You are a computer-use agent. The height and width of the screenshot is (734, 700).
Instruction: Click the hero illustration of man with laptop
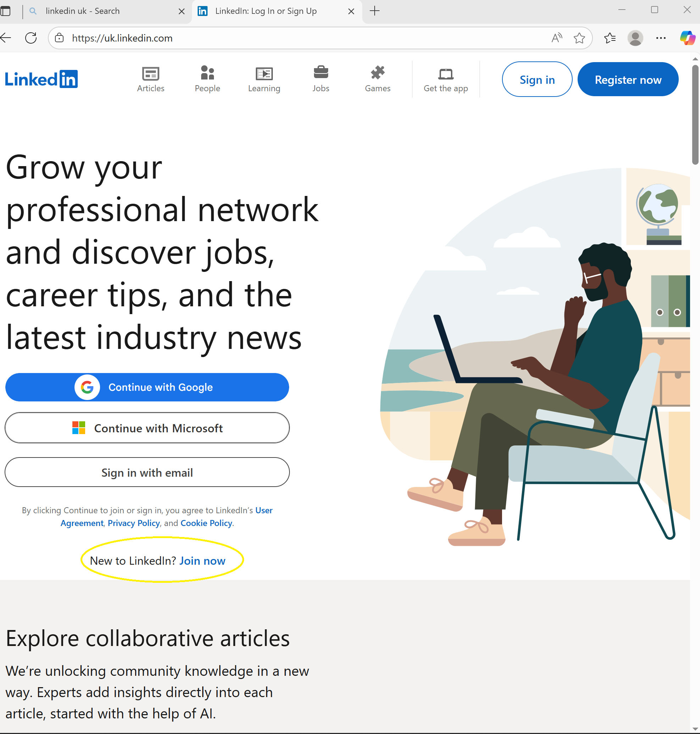pos(535,357)
